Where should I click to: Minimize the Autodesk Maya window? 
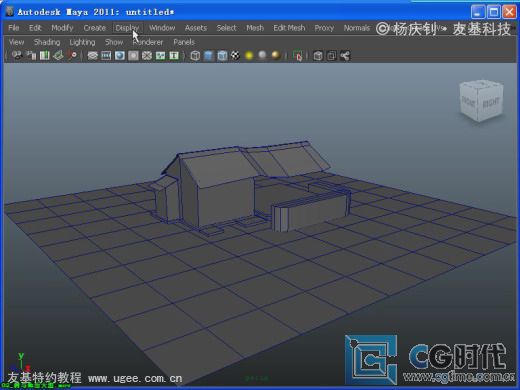tap(478, 12)
